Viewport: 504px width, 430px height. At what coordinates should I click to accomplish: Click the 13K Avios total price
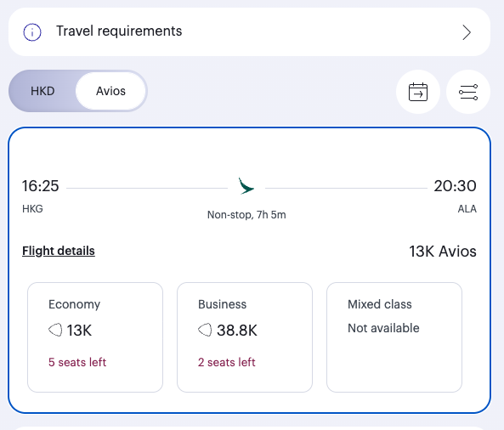coord(443,252)
